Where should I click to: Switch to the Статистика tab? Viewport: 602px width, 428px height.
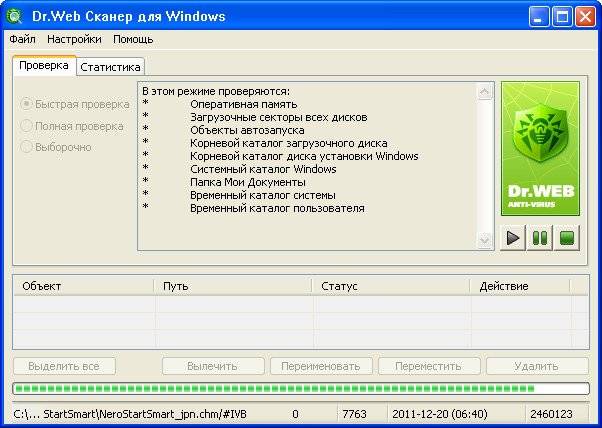coord(111,67)
